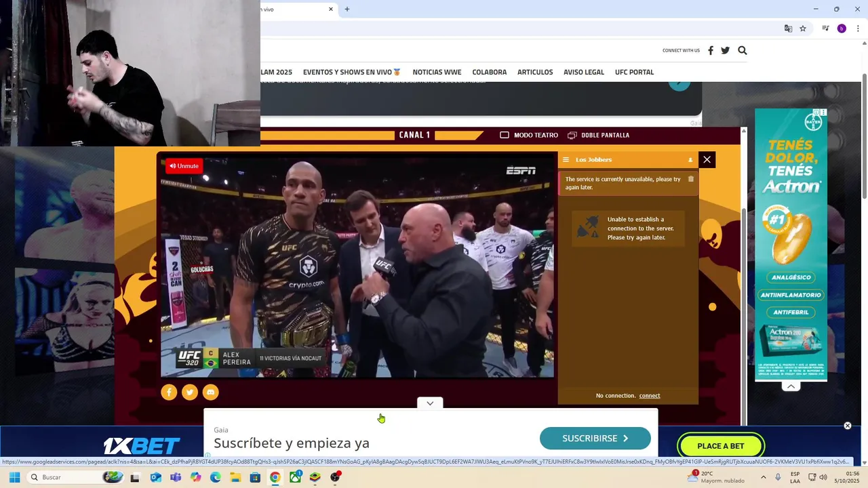This screenshot has width=868, height=488.
Task: Click the microphone tray icon
Action: pos(778,477)
